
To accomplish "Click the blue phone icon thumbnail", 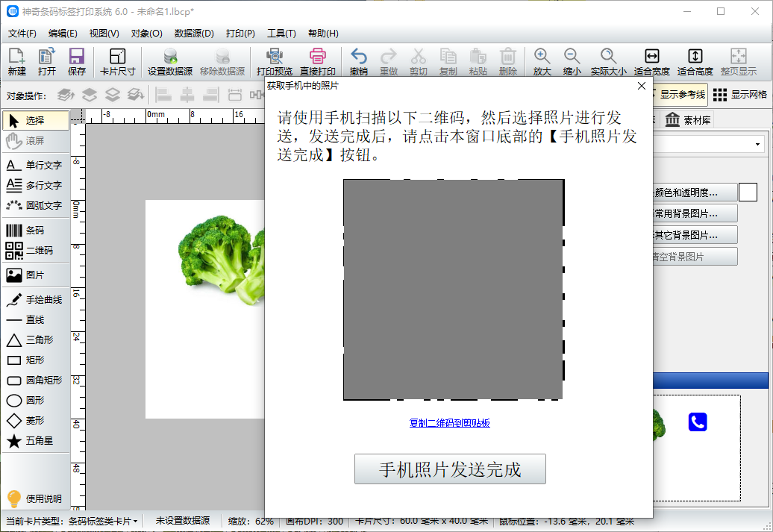I will pyautogui.click(x=698, y=422).
